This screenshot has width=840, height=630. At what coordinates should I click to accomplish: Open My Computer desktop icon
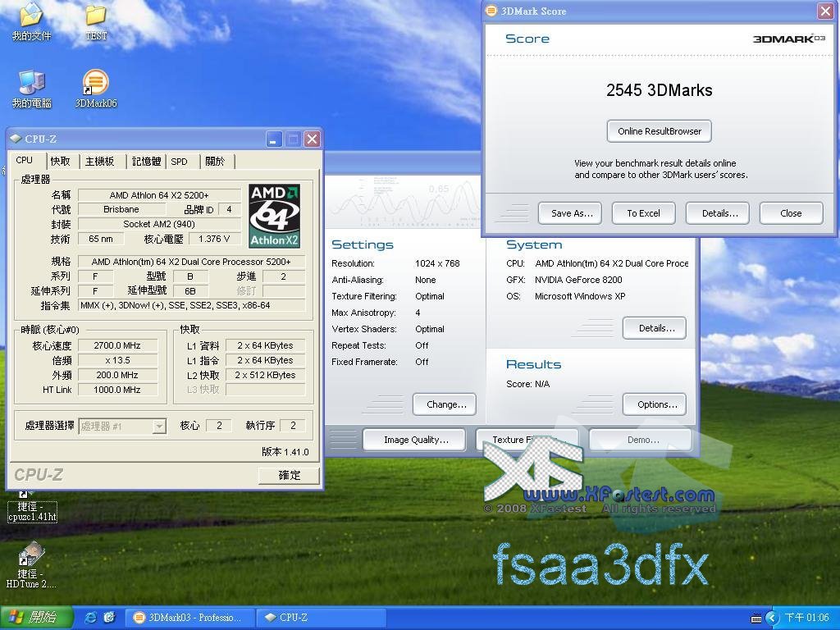[x=31, y=84]
